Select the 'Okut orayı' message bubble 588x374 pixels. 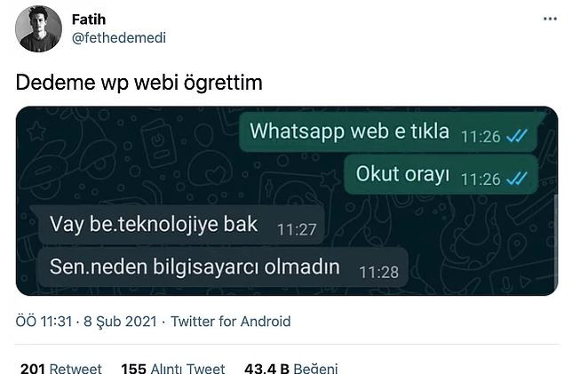coord(441,175)
